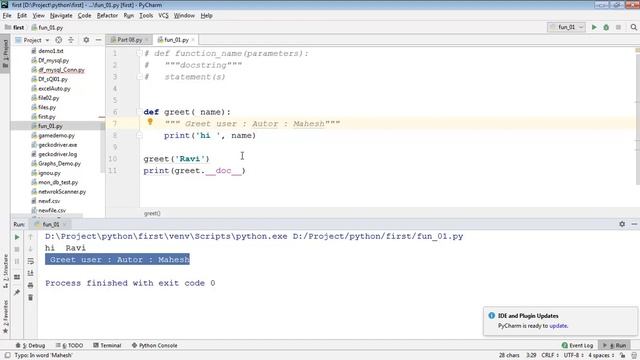Toggle the comment block fold marker on line 1
This screenshot has width=640, height=360.
point(139,53)
